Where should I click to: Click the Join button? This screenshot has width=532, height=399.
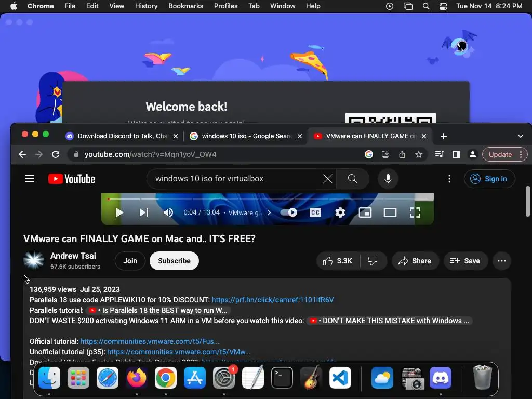click(x=130, y=261)
